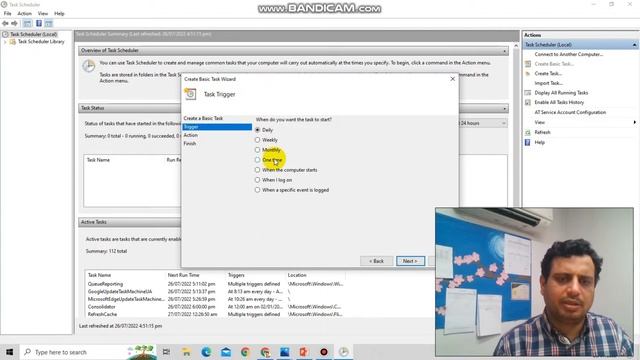Screen dimensions: 640x360
Task: Click the Enable All Tasks History icon
Action: coord(528,102)
